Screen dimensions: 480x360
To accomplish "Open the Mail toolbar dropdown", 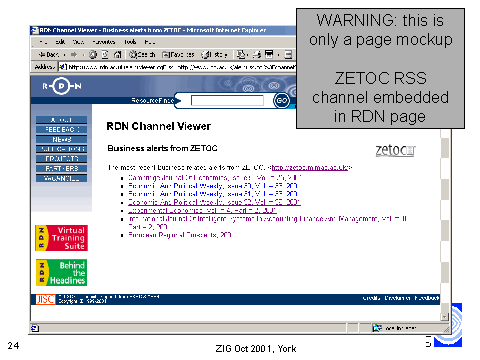I will coord(242,54).
